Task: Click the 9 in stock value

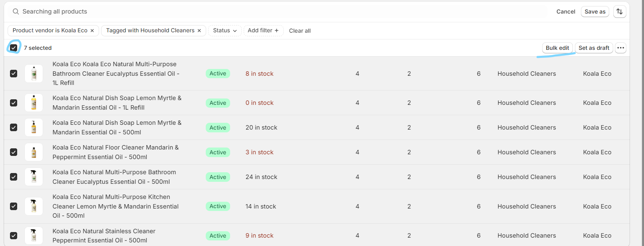Action: pyautogui.click(x=259, y=236)
